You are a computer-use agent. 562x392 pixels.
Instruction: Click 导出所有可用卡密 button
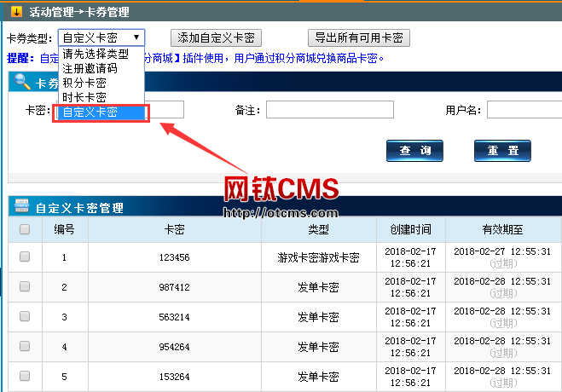pos(359,38)
